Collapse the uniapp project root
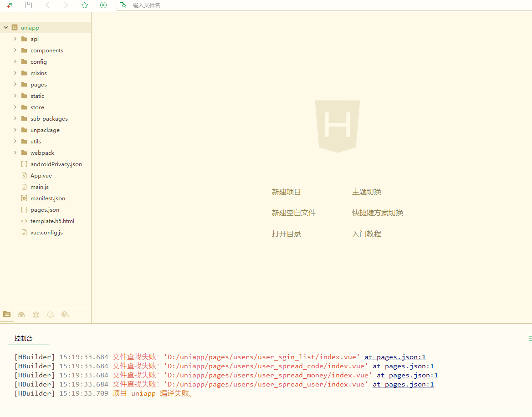532x417 pixels. pyautogui.click(x=6, y=28)
